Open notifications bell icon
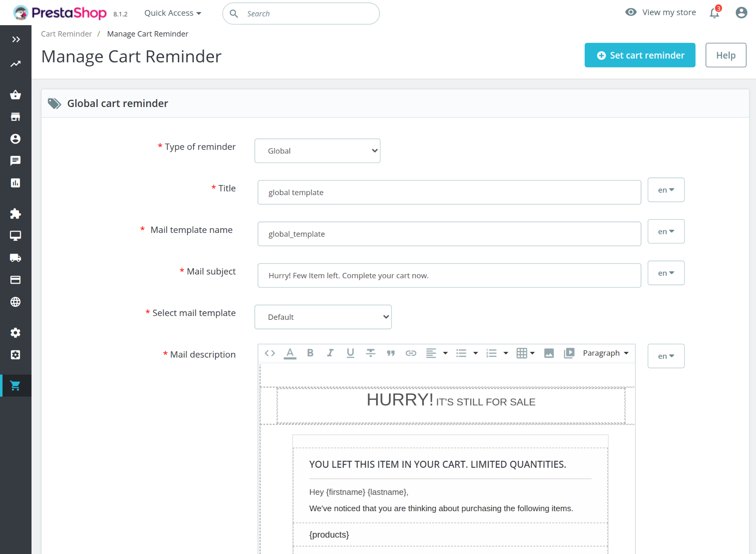Viewport: 756px width, 554px height. coord(714,13)
